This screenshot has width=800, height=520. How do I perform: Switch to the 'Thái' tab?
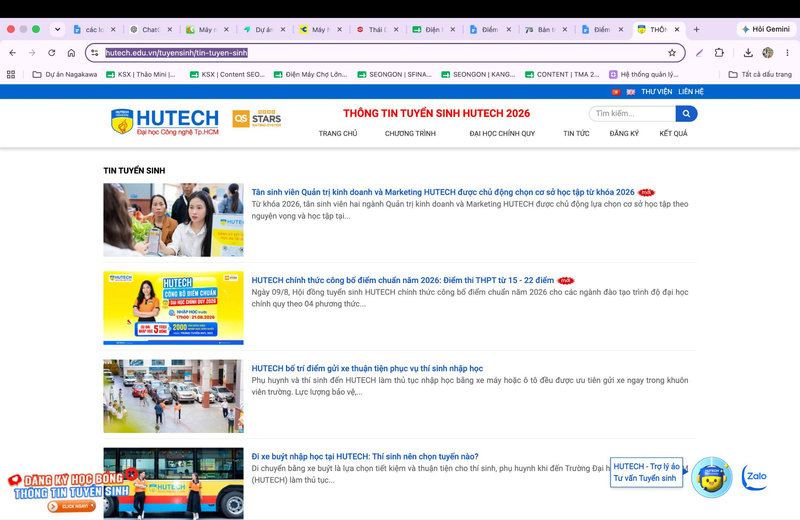(378, 30)
